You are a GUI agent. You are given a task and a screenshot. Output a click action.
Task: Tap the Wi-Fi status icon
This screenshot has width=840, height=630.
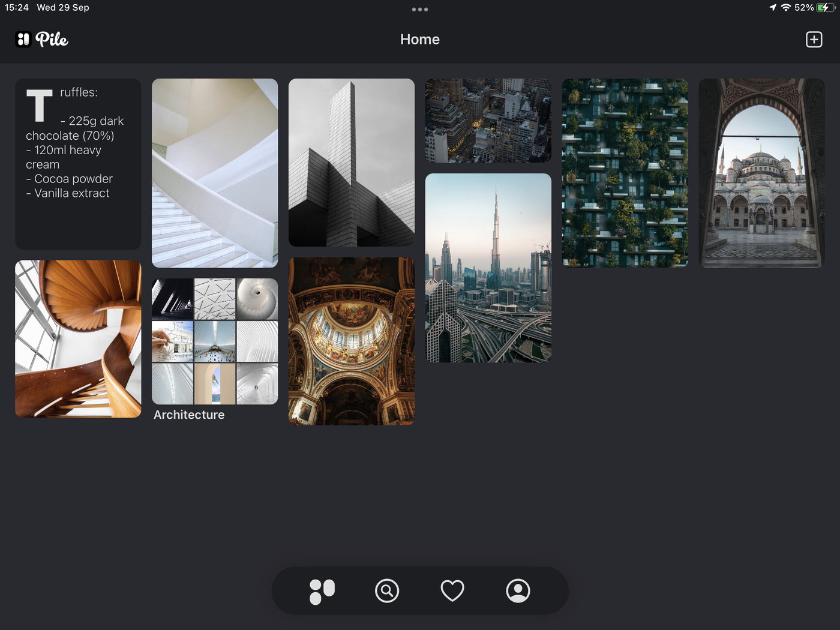[x=785, y=8]
